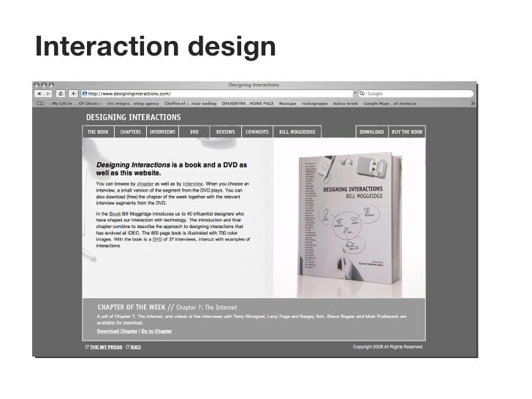
Task: Reload the page with the refresh icon
Action: (61, 94)
